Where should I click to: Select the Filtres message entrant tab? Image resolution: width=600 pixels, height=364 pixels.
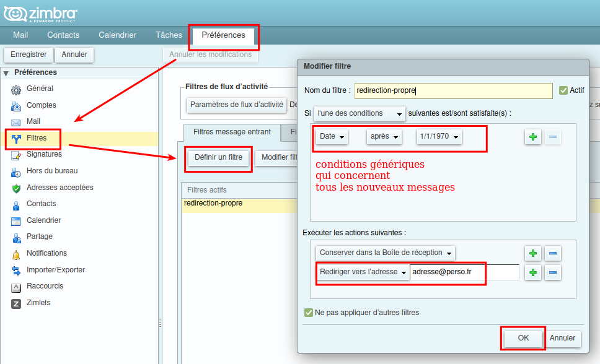tap(232, 132)
